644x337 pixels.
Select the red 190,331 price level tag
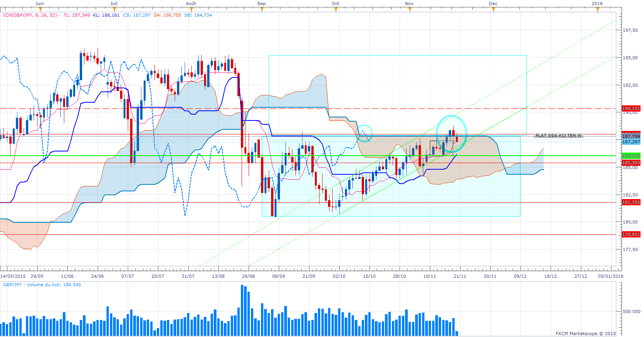[631, 108]
